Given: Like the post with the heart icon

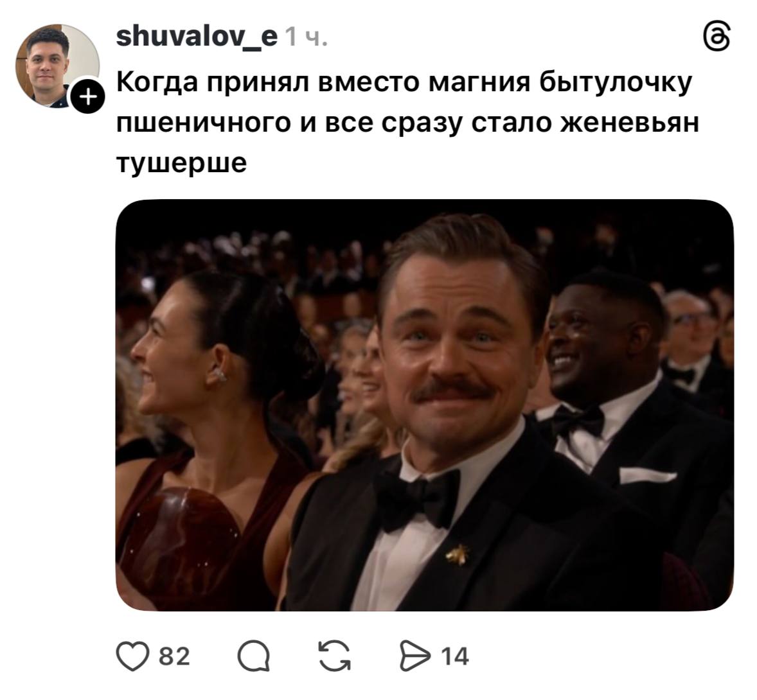Looking at the screenshot, I should point(132,656).
